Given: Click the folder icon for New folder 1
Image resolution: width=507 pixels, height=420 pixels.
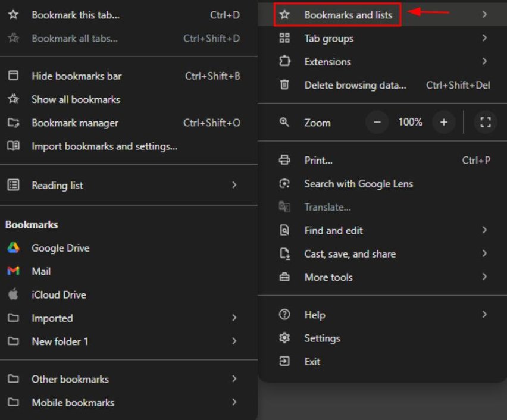Looking at the screenshot, I should 13,341.
